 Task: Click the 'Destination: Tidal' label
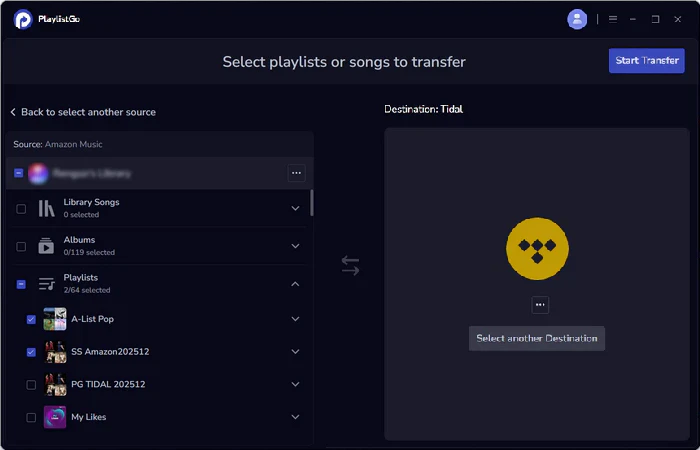pyautogui.click(x=423, y=109)
